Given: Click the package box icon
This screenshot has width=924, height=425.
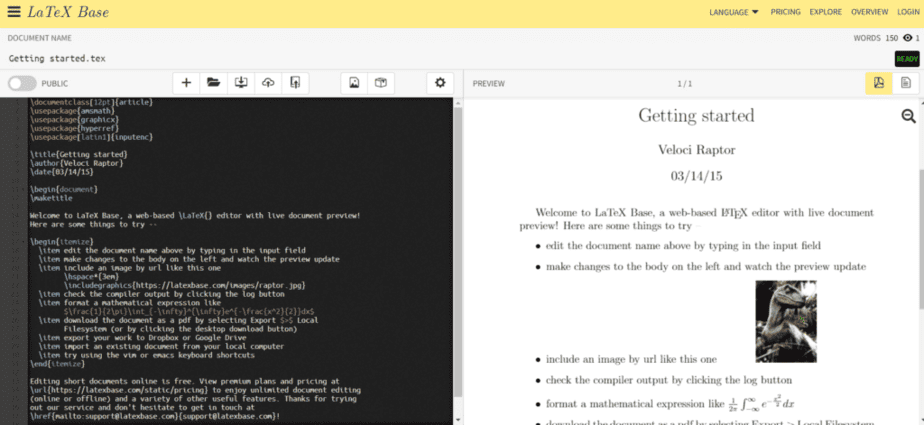Looking at the screenshot, I should 381,83.
